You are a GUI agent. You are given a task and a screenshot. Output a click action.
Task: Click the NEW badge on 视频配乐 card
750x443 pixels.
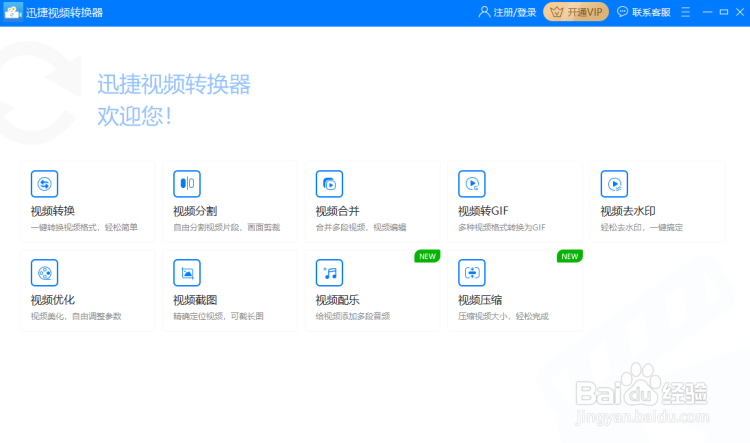427,256
